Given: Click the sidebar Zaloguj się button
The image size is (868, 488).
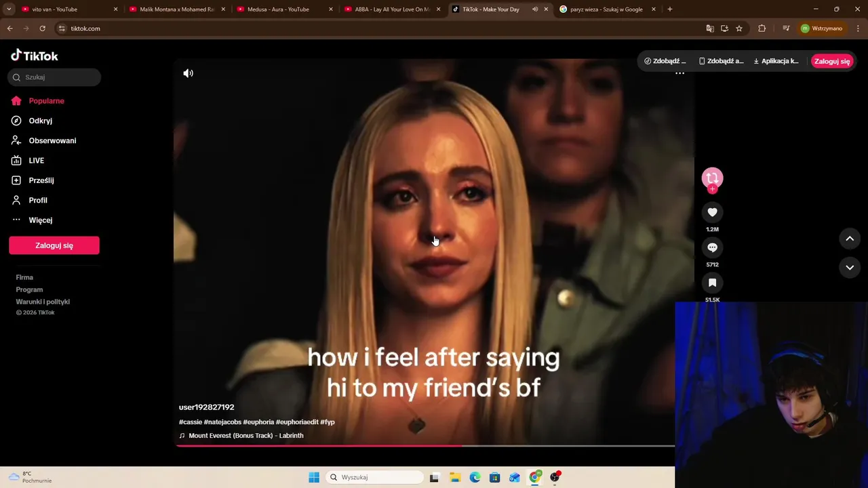Looking at the screenshot, I should coord(54,245).
